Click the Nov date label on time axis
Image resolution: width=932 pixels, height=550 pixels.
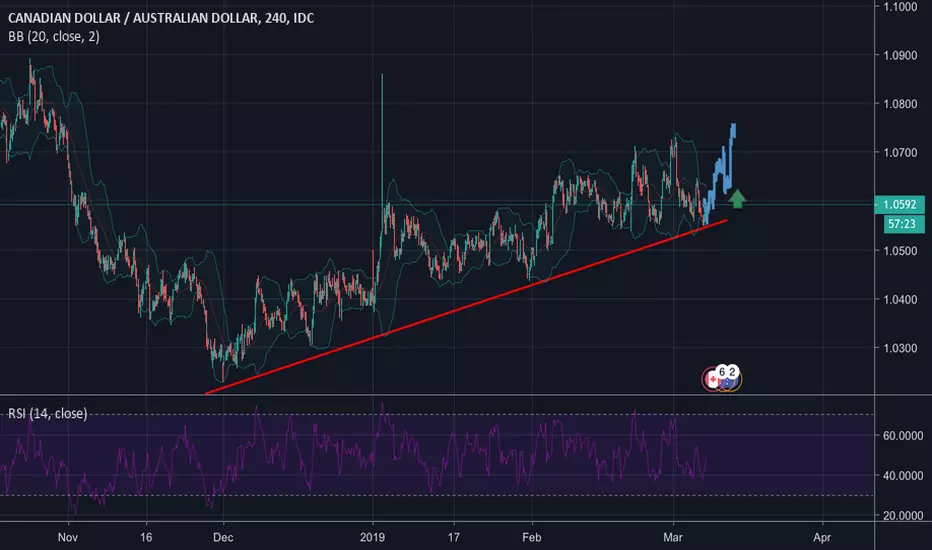(x=68, y=538)
